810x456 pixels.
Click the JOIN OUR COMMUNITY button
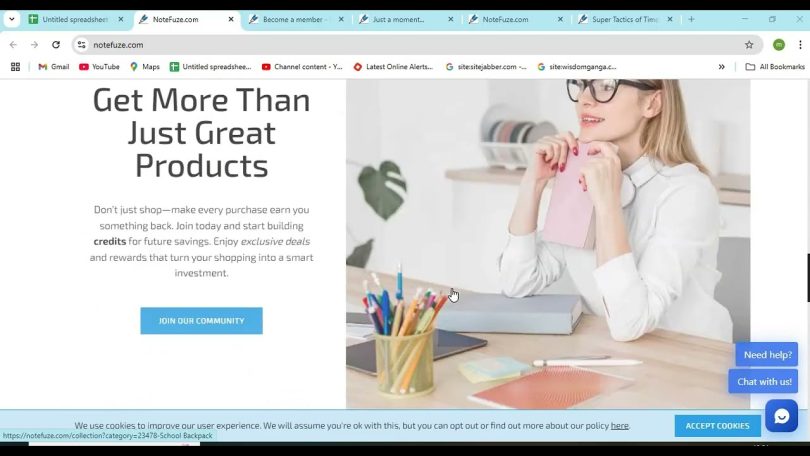(201, 321)
